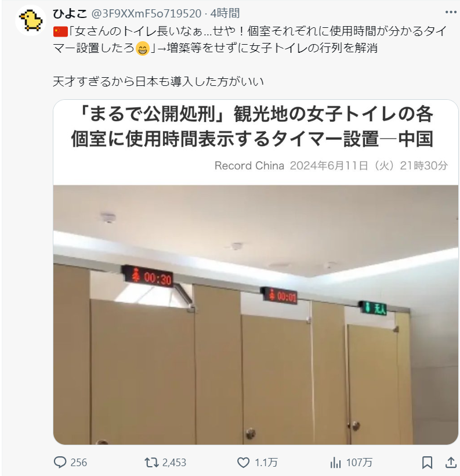Click the share upload icon

coord(451,462)
